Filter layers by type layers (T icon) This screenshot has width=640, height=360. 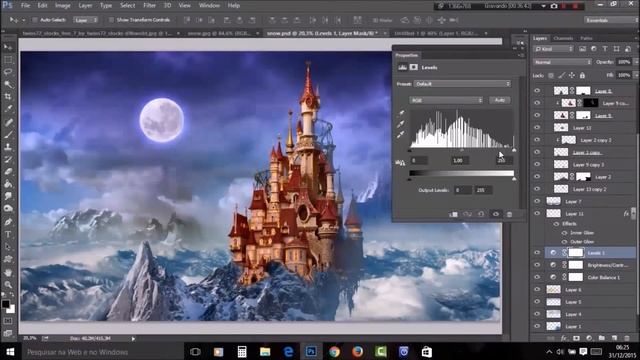(605, 49)
